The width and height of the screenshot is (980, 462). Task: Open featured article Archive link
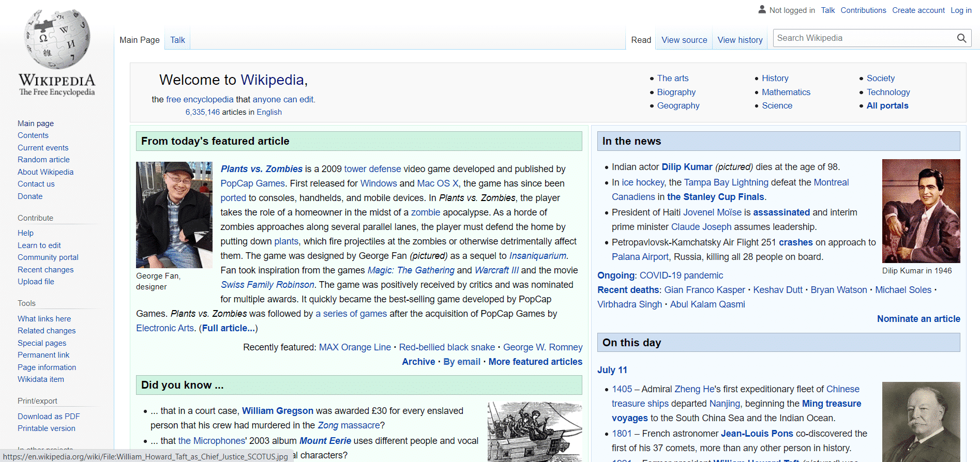[x=418, y=362]
